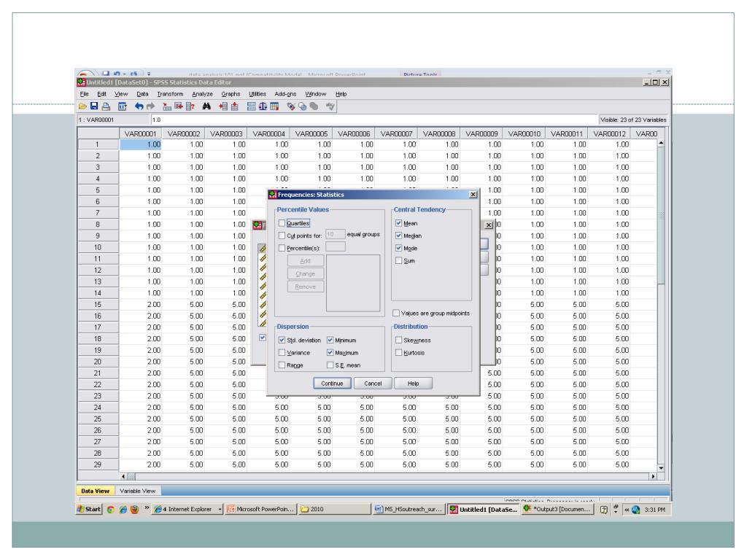747x560 pixels.
Task: Uncheck the Median checkbox
Action: 399,236
